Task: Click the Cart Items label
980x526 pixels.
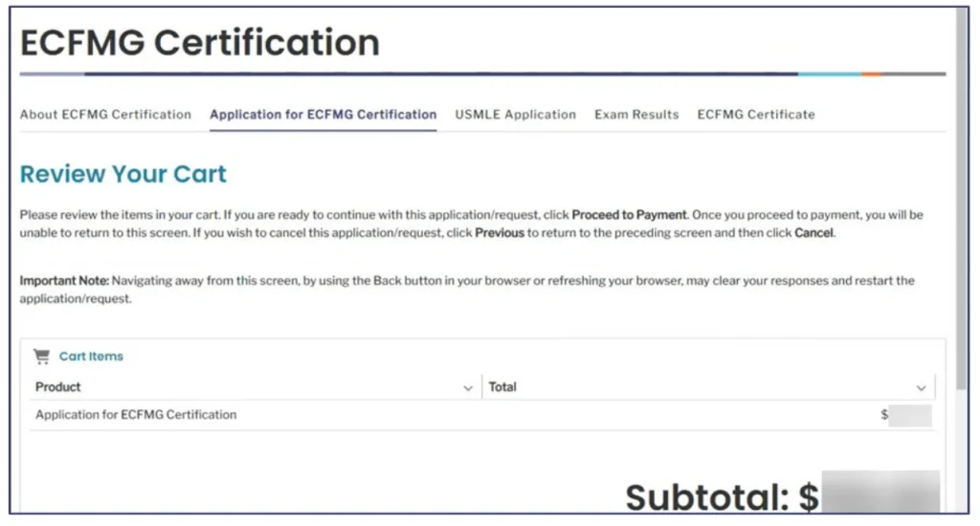Action: [x=91, y=357]
